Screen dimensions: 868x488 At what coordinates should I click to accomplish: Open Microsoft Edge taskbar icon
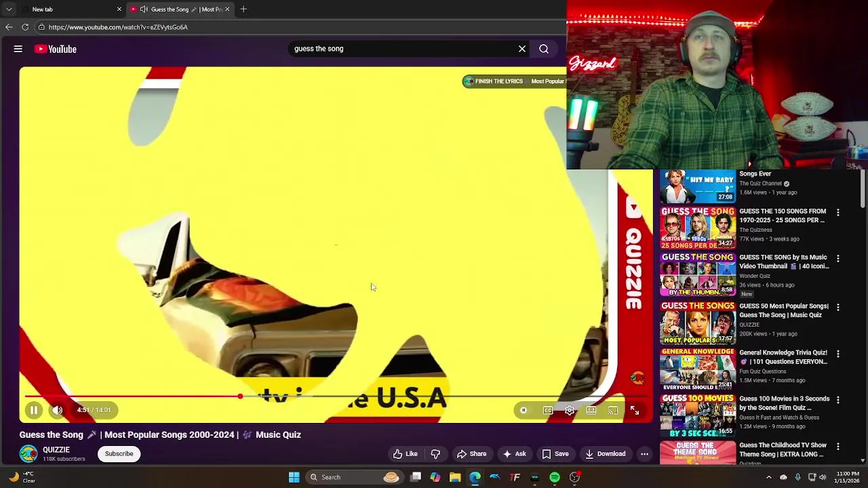pyautogui.click(x=475, y=477)
